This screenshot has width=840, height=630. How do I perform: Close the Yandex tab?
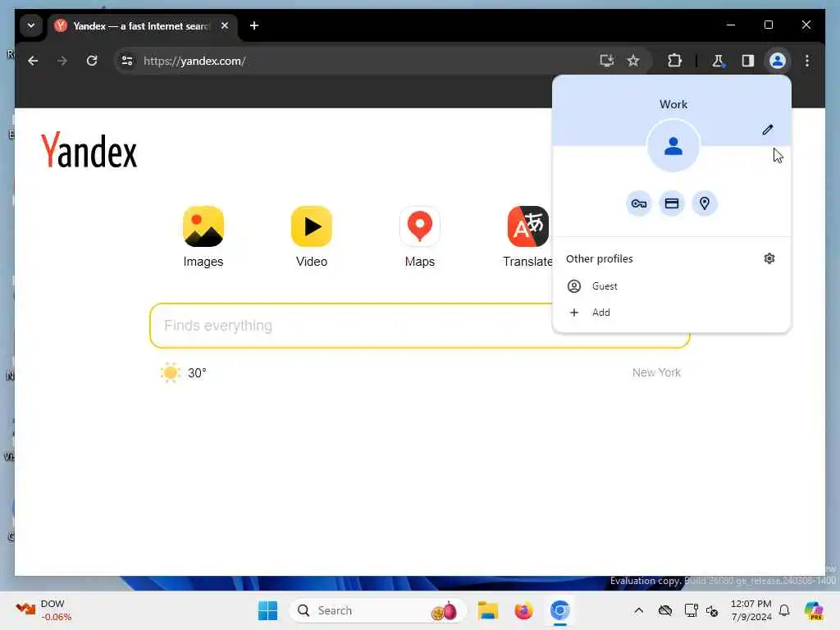pos(225,25)
